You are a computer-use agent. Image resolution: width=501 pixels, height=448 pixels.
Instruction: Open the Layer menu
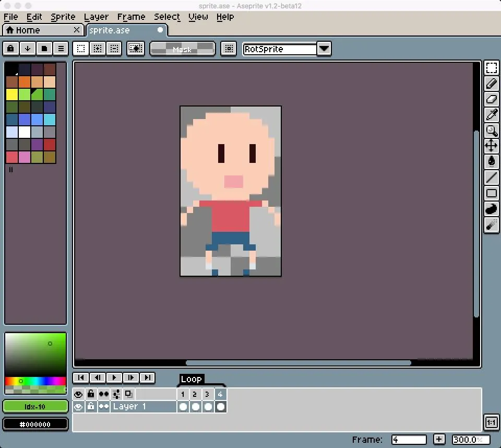[x=96, y=17]
